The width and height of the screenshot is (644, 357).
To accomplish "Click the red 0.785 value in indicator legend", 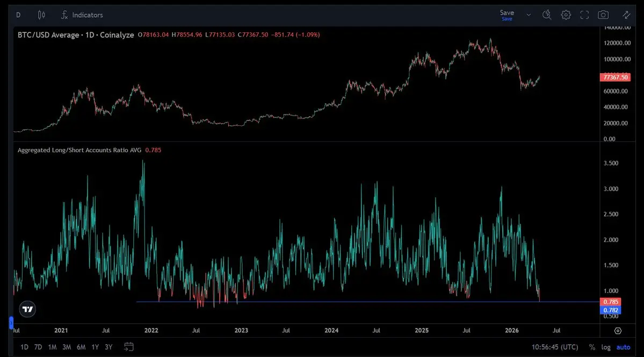I will point(153,150).
